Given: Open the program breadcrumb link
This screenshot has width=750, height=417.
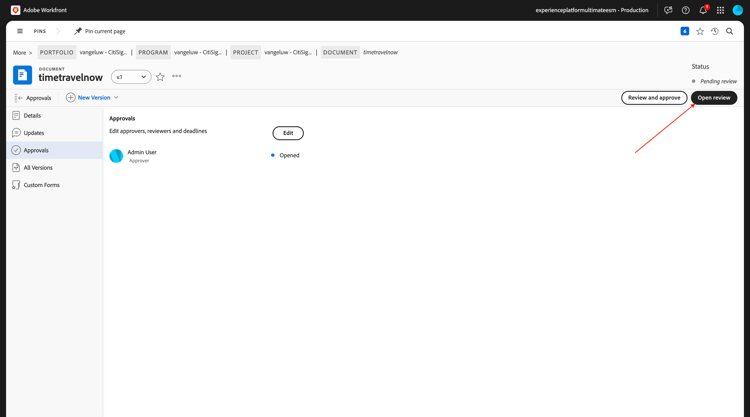Looking at the screenshot, I should (x=198, y=52).
